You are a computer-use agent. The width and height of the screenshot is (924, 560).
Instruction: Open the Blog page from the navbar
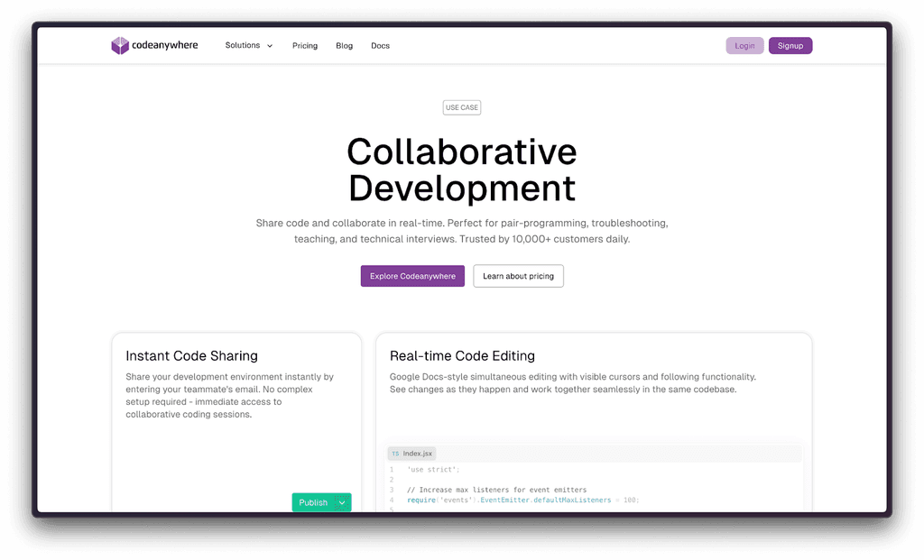pyautogui.click(x=344, y=45)
